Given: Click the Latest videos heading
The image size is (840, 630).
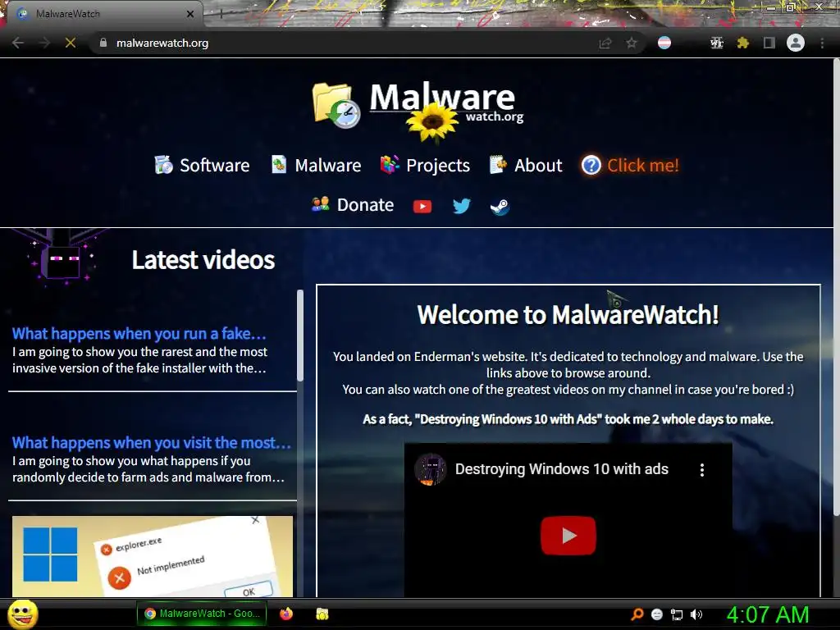Looking at the screenshot, I should (x=203, y=260).
